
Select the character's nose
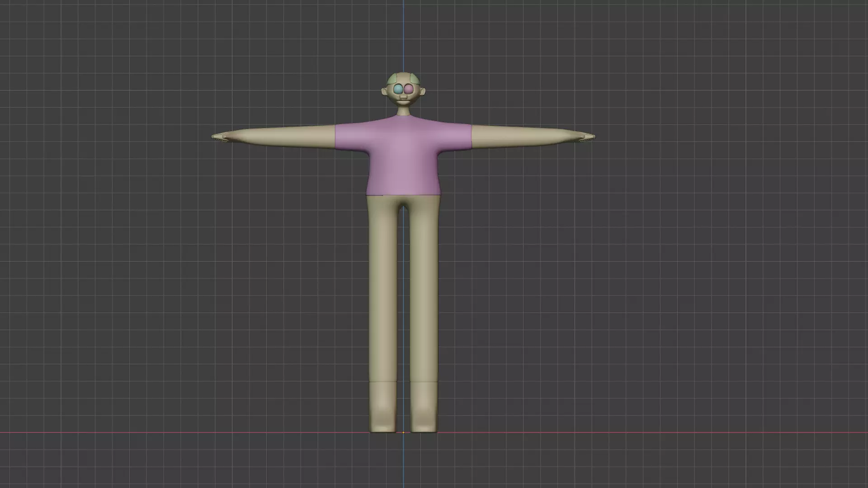(403, 97)
